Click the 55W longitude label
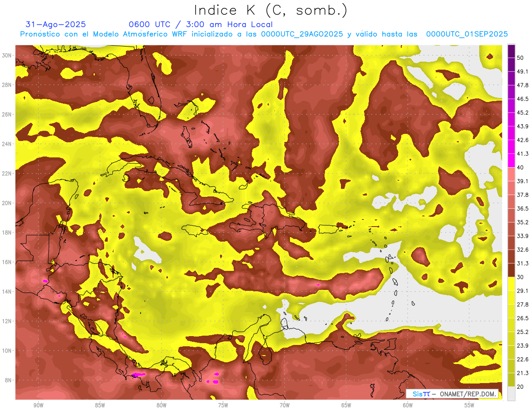This screenshot has height=411, width=532. point(469,405)
